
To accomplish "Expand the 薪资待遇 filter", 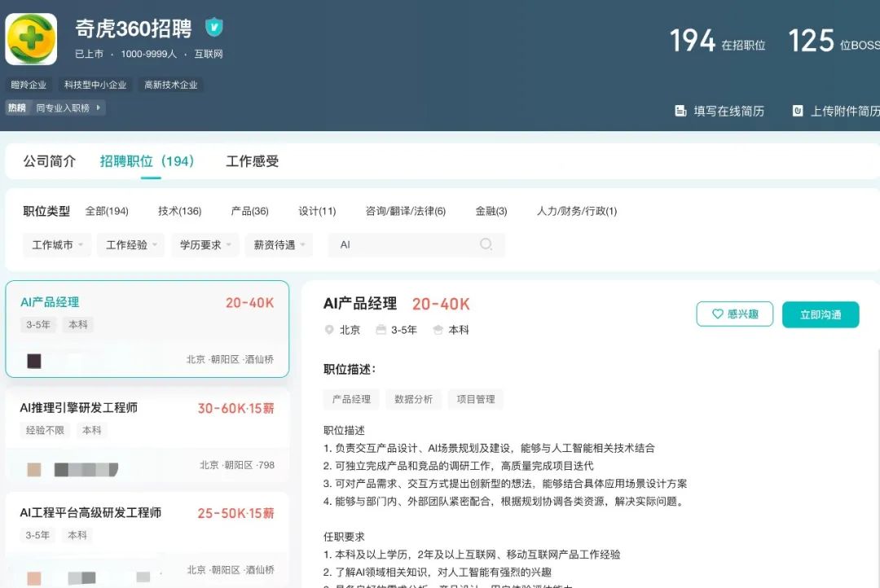I will click(x=278, y=245).
